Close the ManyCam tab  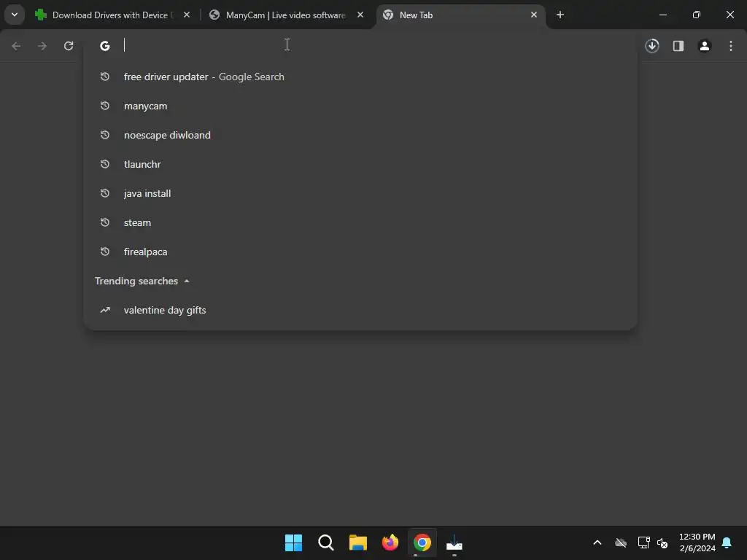tap(360, 15)
